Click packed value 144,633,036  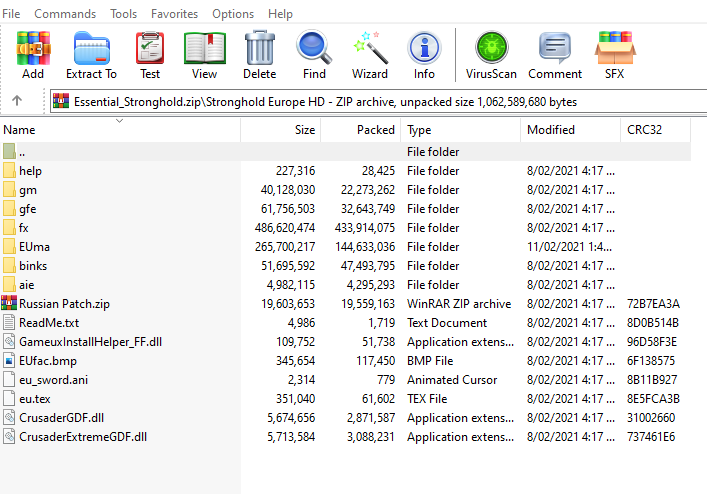click(x=365, y=247)
